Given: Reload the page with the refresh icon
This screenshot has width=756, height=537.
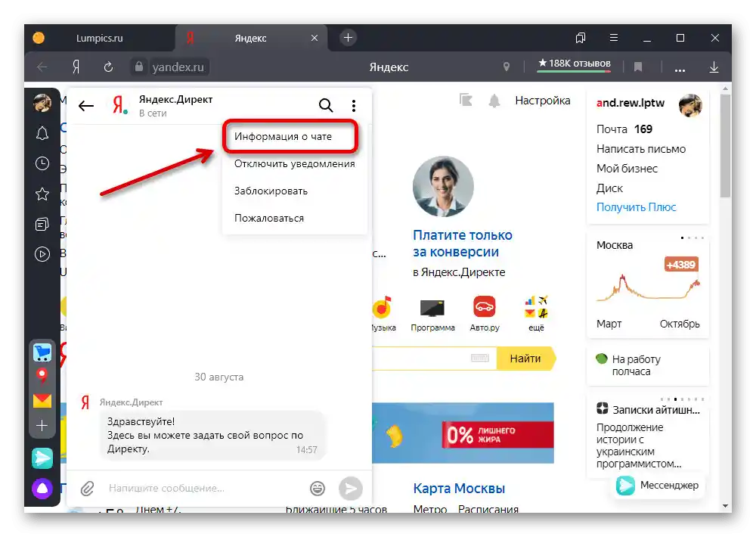Looking at the screenshot, I should tap(108, 67).
